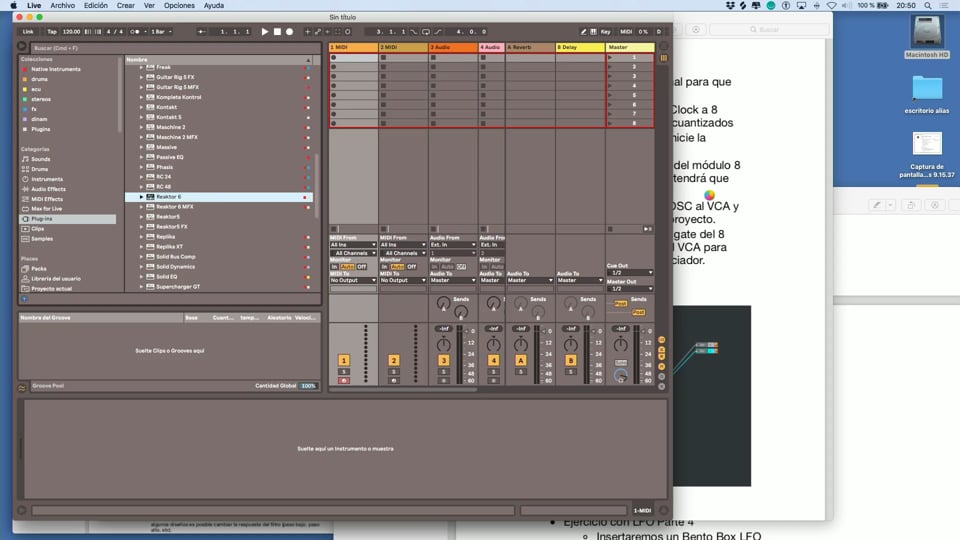960x540 pixels.
Task: Open Spotlight search in menu bar
Action: 928,6
